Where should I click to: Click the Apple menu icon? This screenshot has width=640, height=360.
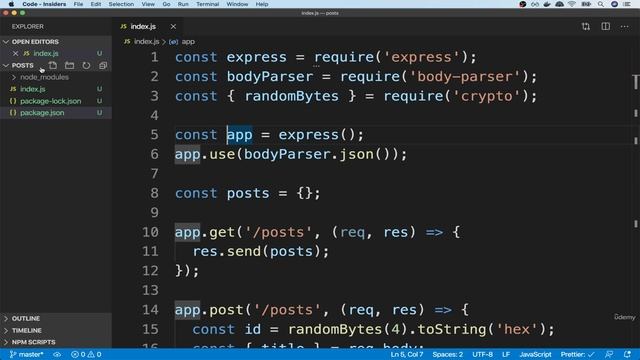click(x=11, y=4)
